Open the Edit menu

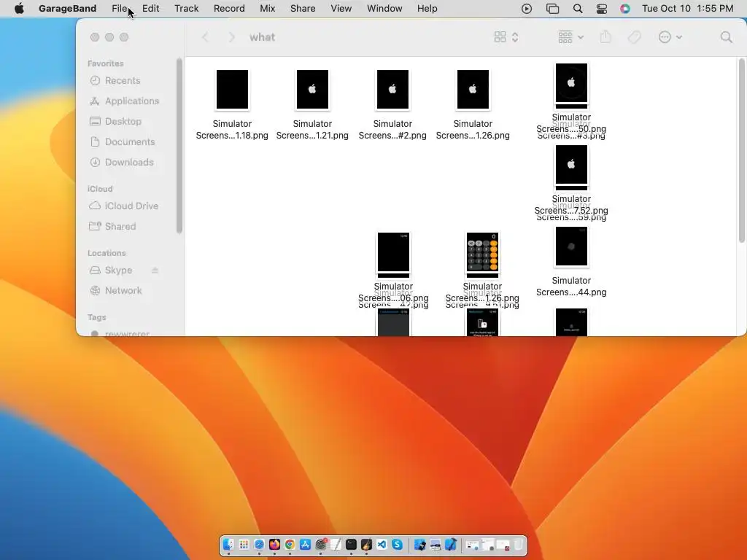150,9
